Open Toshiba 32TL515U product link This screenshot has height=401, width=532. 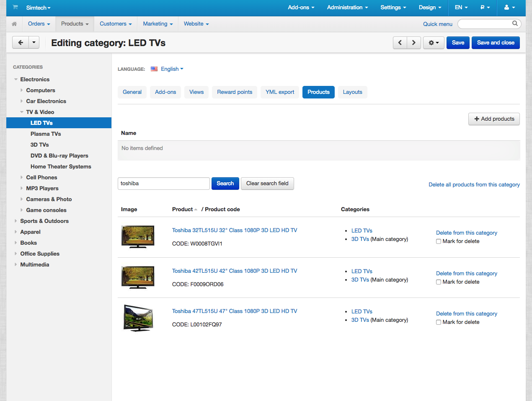235,230
